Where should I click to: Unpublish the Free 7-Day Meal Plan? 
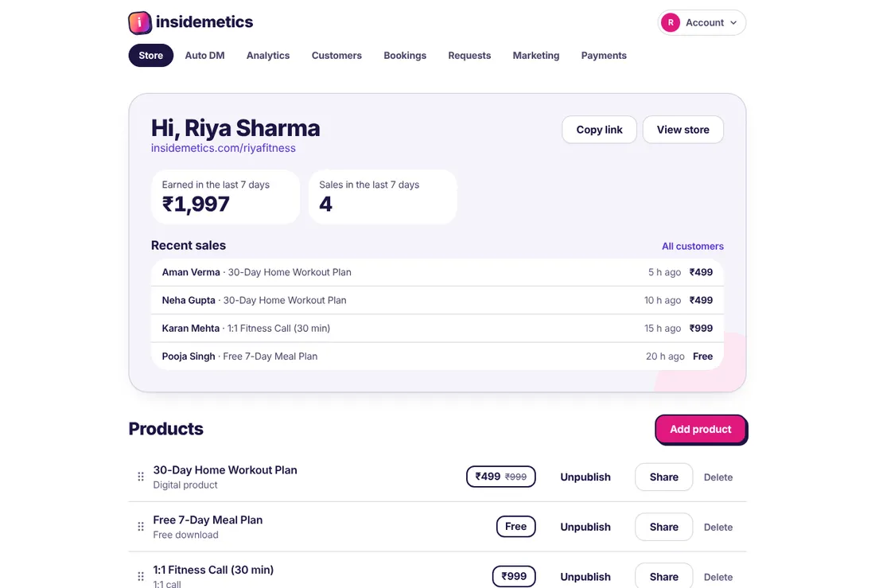tap(585, 527)
